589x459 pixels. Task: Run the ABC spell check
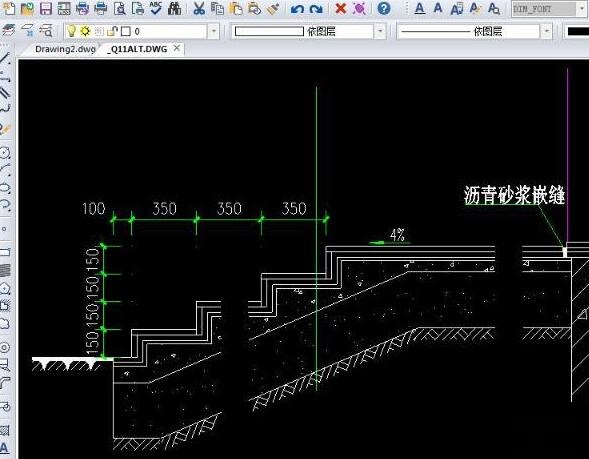click(156, 8)
